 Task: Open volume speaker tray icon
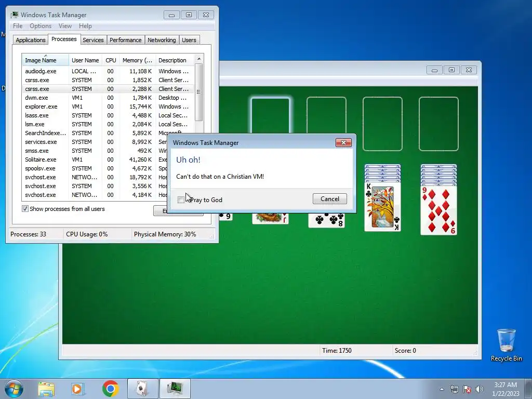tap(480, 389)
